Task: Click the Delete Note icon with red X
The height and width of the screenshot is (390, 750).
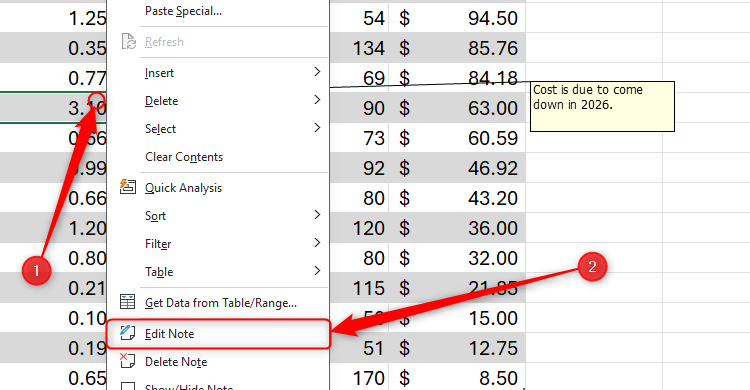Action: pos(127,361)
